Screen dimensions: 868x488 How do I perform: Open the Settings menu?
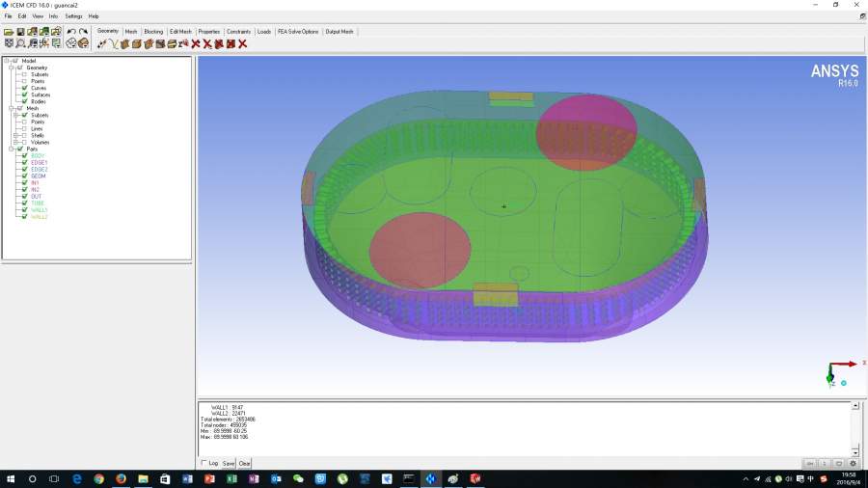[x=73, y=16]
